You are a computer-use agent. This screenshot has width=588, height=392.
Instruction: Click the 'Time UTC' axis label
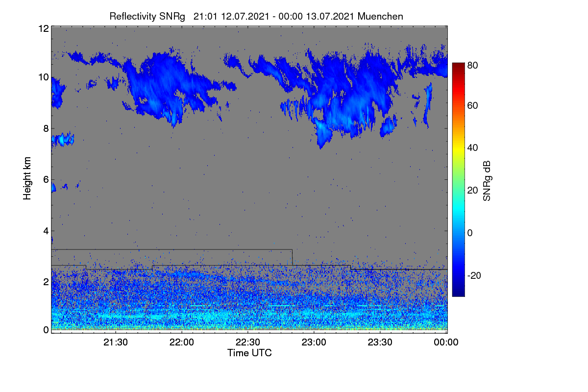(x=249, y=353)
